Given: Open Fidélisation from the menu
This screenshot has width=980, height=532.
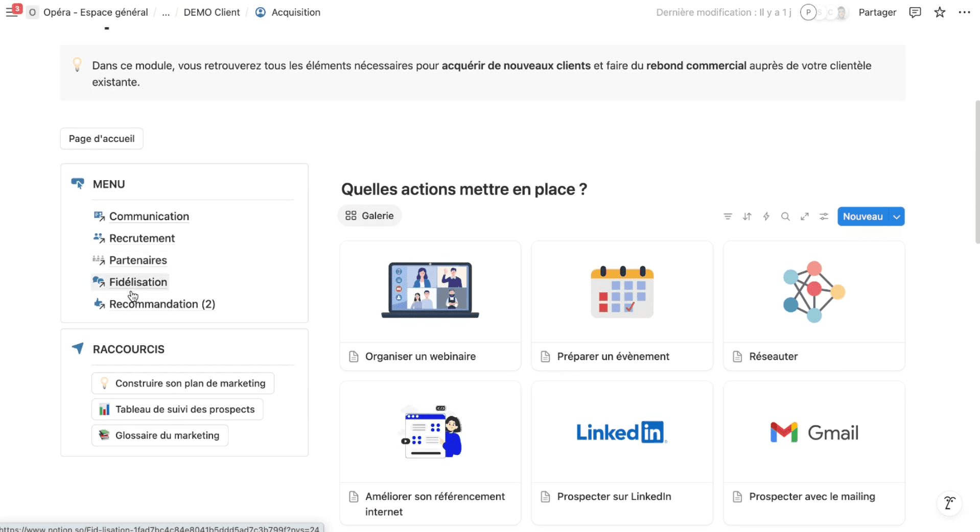Looking at the screenshot, I should [x=138, y=282].
